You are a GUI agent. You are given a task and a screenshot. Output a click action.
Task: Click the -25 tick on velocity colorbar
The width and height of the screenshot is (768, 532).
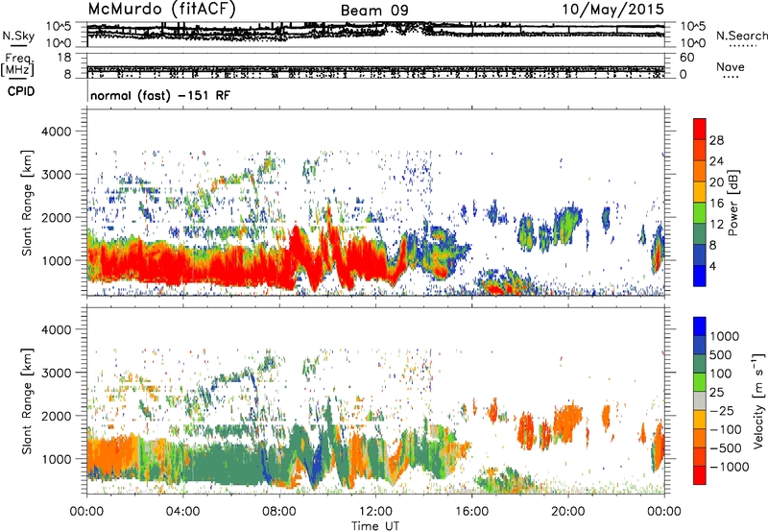point(722,410)
